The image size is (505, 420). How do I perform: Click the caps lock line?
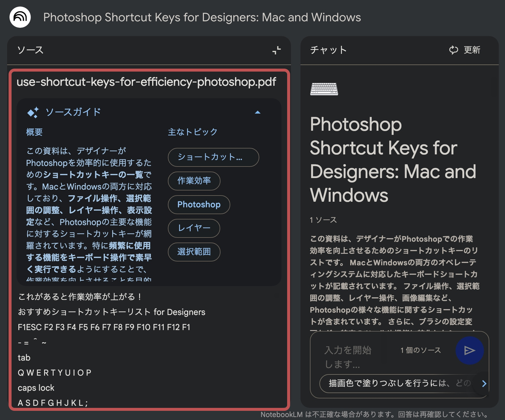36,388
